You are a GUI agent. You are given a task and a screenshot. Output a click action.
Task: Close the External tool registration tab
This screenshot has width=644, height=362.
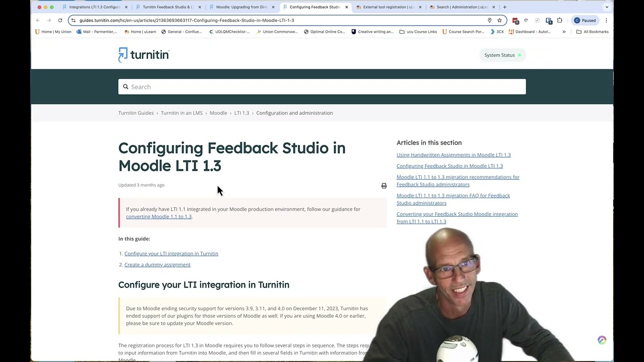[420, 7]
